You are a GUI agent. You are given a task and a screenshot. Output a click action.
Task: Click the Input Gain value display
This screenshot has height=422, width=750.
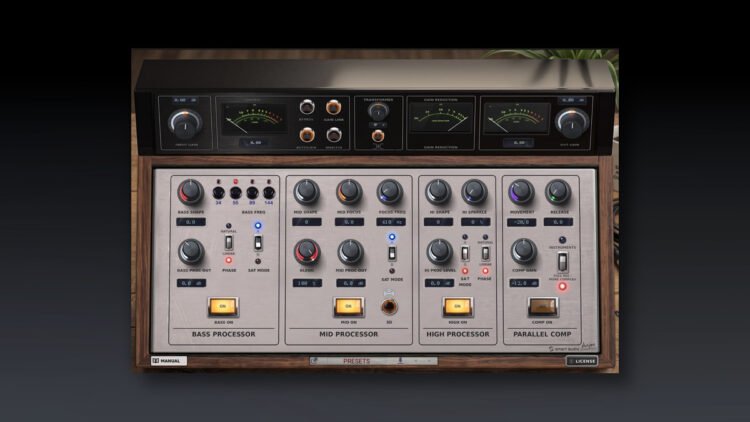[185, 100]
